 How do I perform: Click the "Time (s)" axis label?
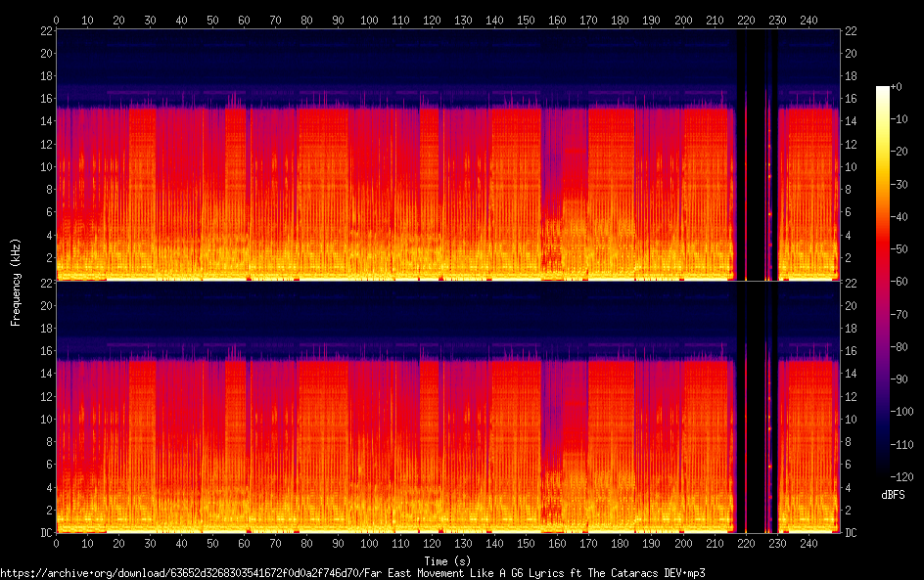(446, 560)
